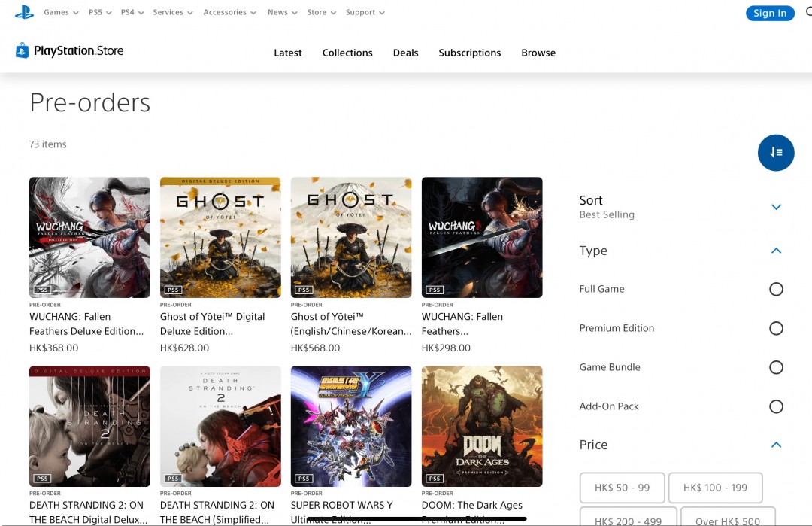Select the Premium Edition radio button
Image resolution: width=812 pixels, height=526 pixels.
tap(776, 328)
